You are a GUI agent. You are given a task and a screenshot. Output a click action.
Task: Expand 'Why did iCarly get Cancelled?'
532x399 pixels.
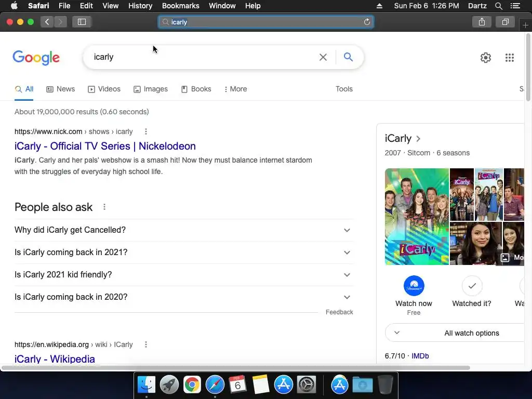[x=184, y=230]
